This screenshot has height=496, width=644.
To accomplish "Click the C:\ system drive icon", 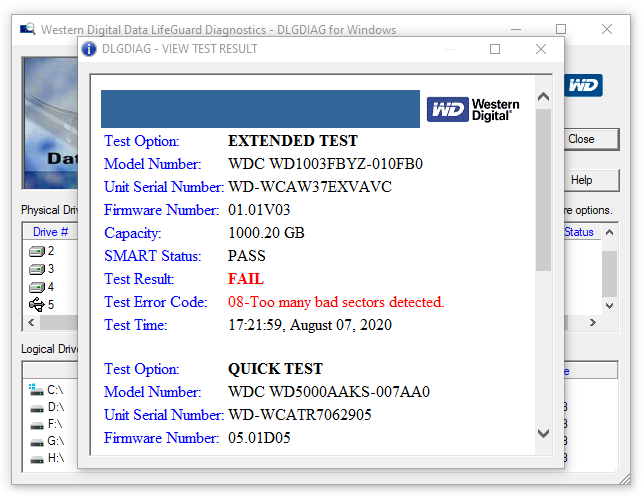I will pyautogui.click(x=36, y=389).
